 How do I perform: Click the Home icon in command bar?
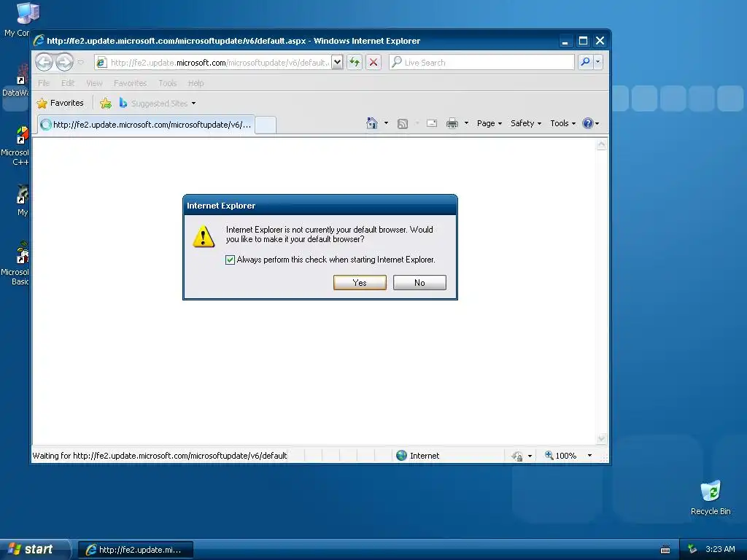372,123
